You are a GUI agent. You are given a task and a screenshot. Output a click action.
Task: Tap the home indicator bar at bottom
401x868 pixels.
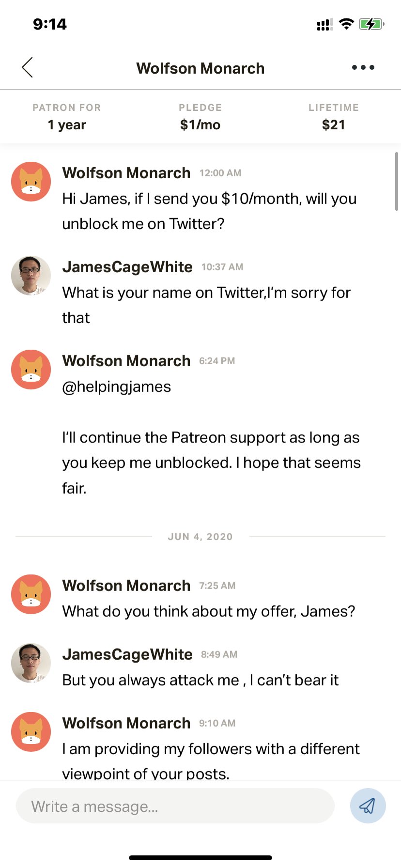tap(200, 858)
